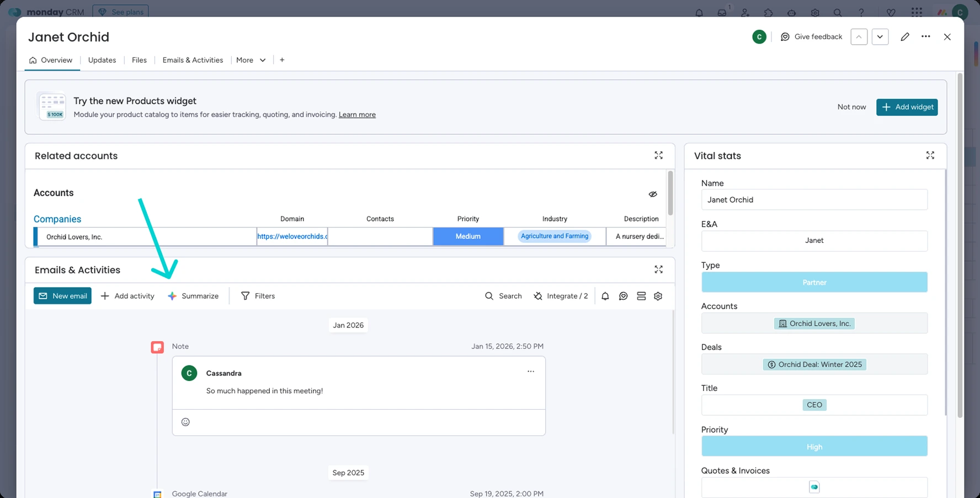Go to previous item with up chevron
Viewport: 980px width, 498px height.
[859, 37]
